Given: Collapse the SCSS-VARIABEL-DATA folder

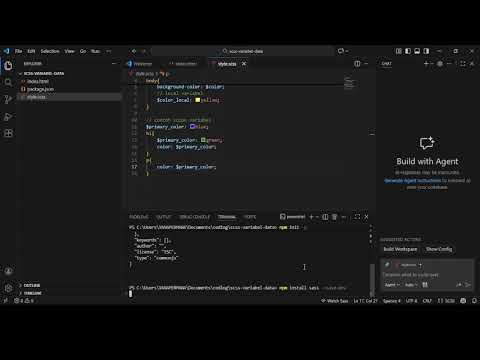Looking at the screenshot, I should pos(43,73).
